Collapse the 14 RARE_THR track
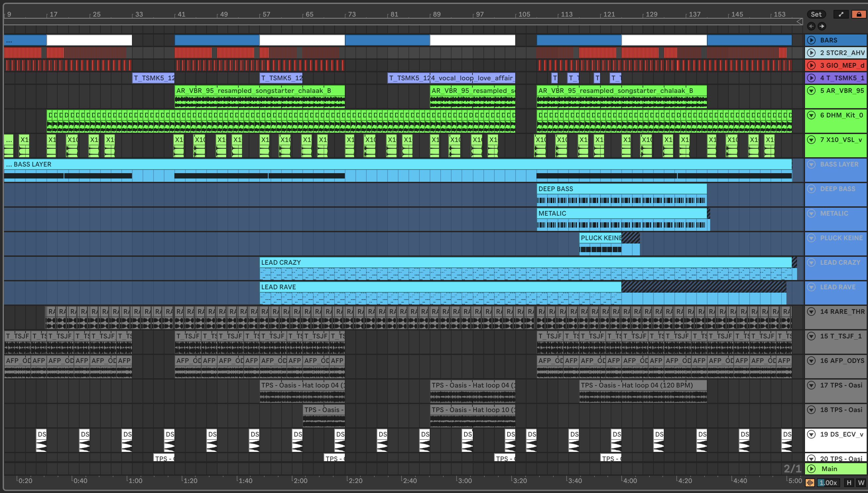The image size is (868, 493). (811, 312)
